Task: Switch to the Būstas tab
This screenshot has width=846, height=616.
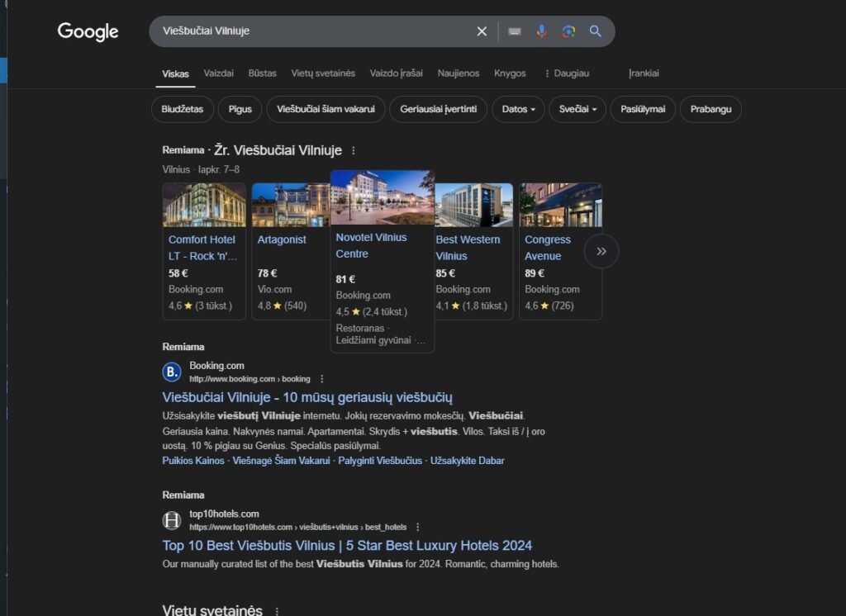Action: [262, 73]
